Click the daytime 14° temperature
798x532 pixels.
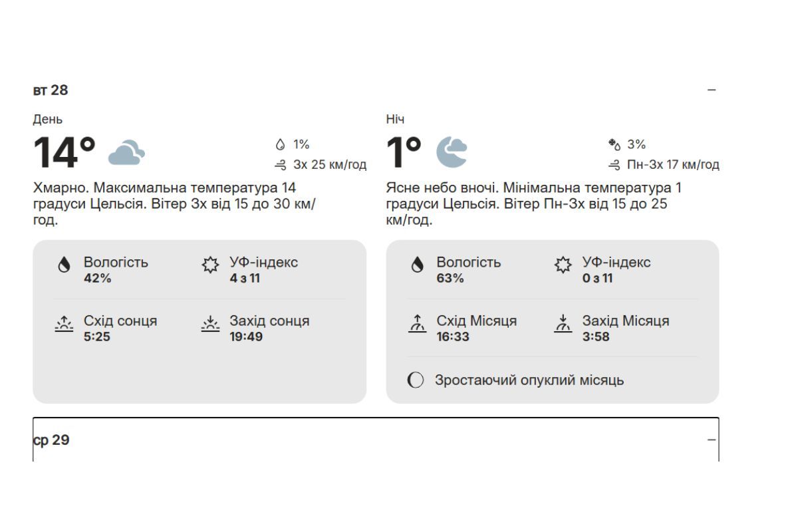65,152
